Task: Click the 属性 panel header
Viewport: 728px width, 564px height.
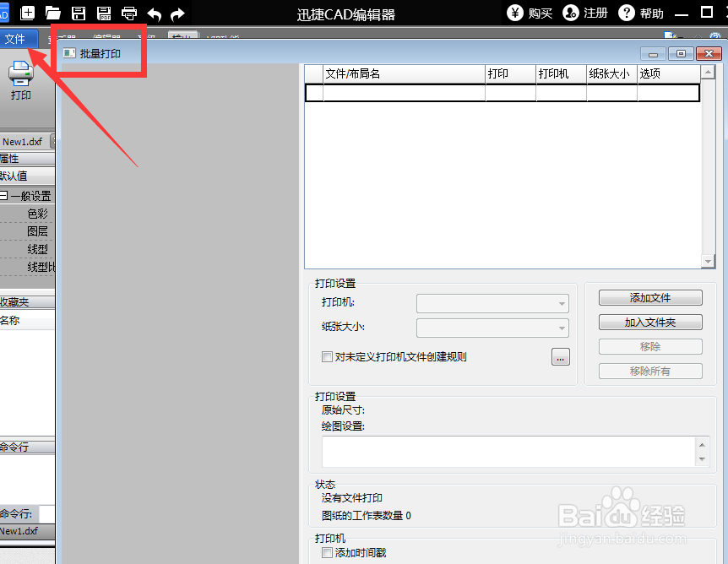Action: tap(27, 158)
